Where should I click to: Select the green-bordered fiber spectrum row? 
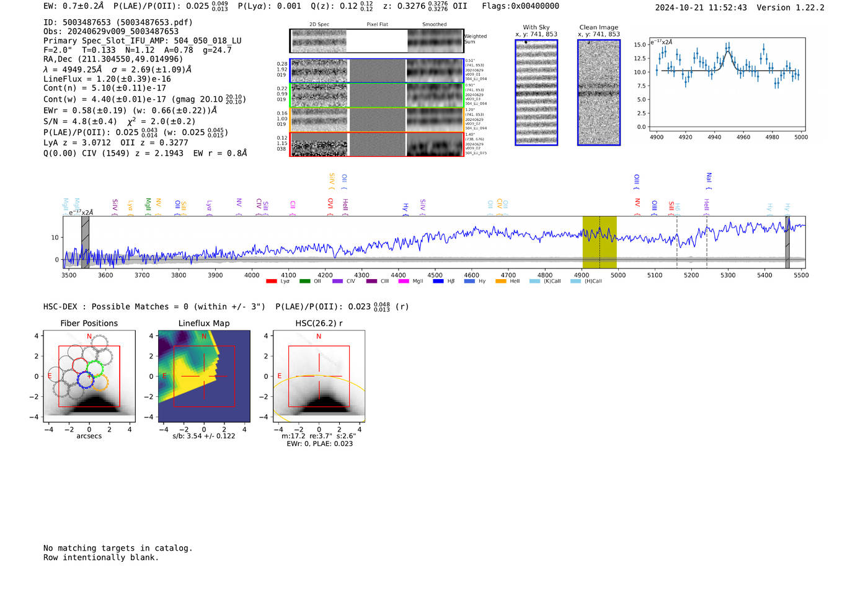pos(376,96)
